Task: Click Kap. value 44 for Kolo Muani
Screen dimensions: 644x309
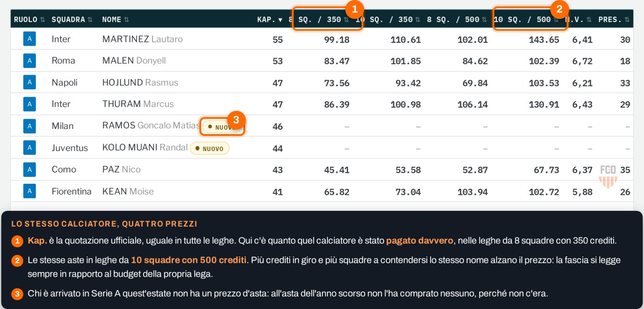Action: [278, 148]
